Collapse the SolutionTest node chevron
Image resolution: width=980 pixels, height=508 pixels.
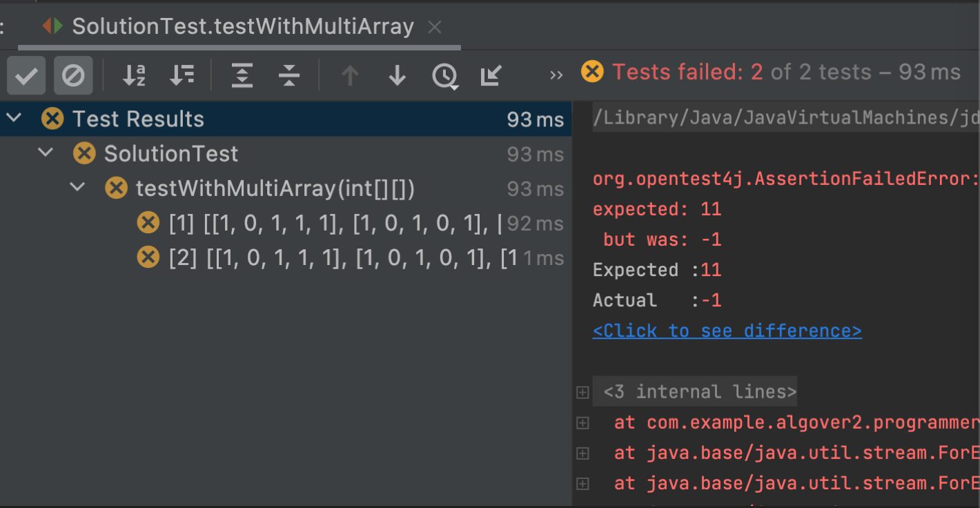46,153
